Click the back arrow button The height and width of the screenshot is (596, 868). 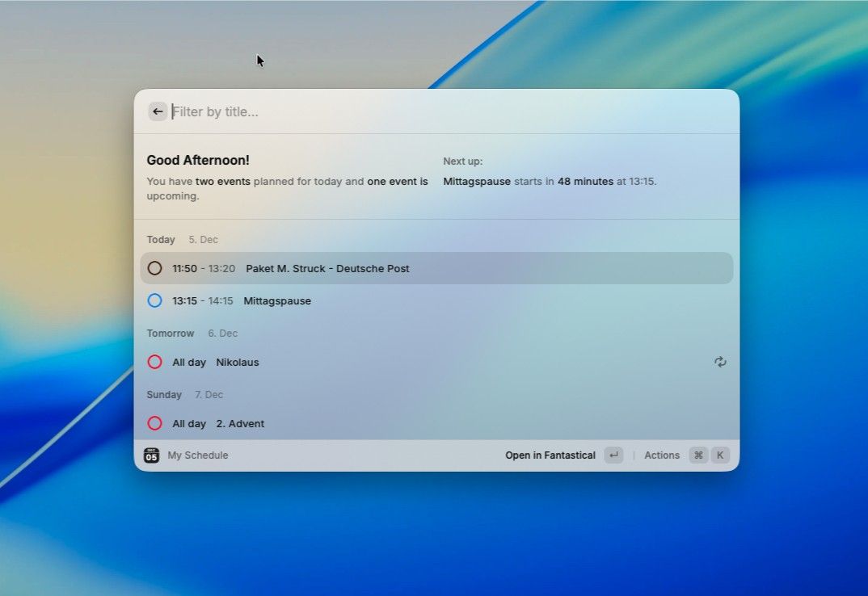(158, 111)
